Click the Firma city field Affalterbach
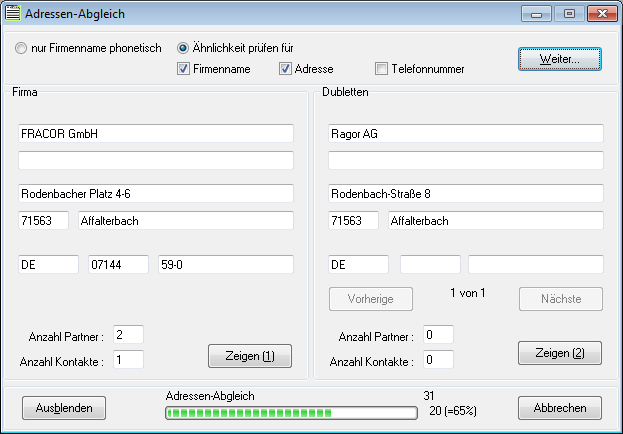The height and width of the screenshot is (434, 623). click(185, 220)
